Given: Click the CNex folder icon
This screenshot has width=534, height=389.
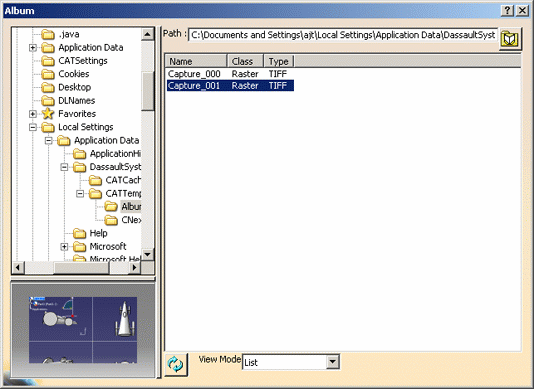Looking at the screenshot, I should pyautogui.click(x=111, y=220).
